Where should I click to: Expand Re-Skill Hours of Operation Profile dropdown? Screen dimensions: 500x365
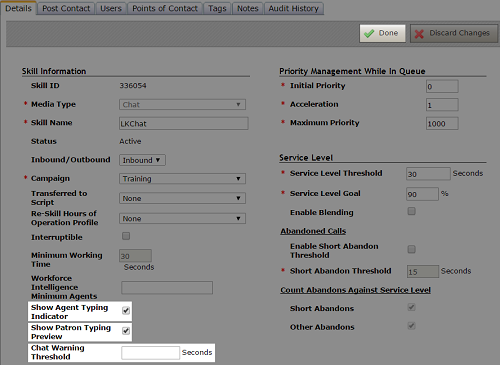click(182, 219)
